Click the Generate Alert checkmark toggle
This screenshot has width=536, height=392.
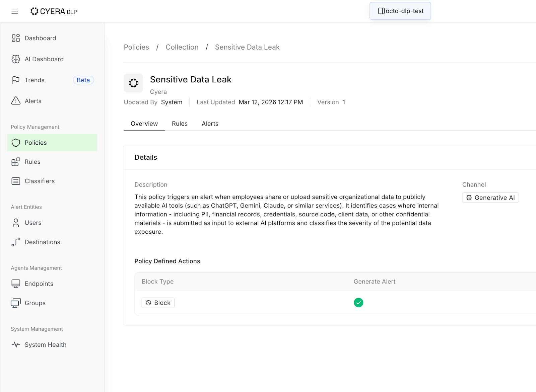[358, 303]
